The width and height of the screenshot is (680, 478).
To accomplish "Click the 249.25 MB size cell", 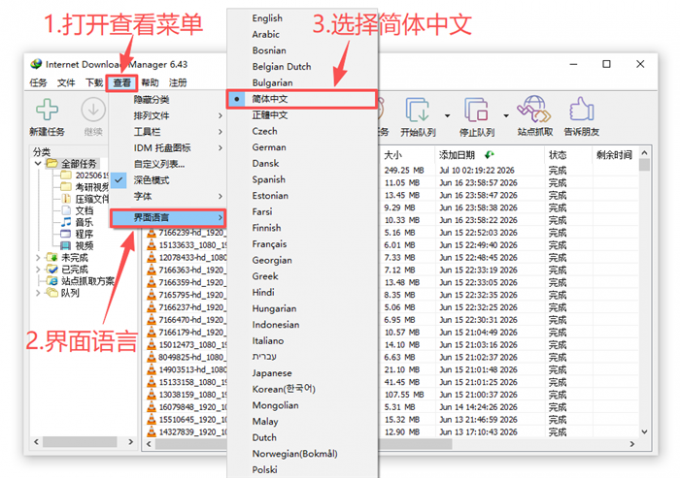I will tap(404, 170).
